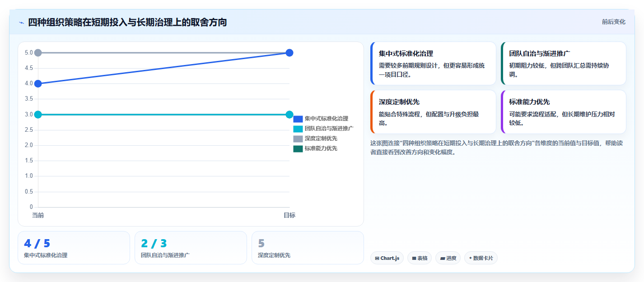Screen dimensions: 644x282
Task: Click the 当前 x-axis label
Action: [x=38, y=215]
